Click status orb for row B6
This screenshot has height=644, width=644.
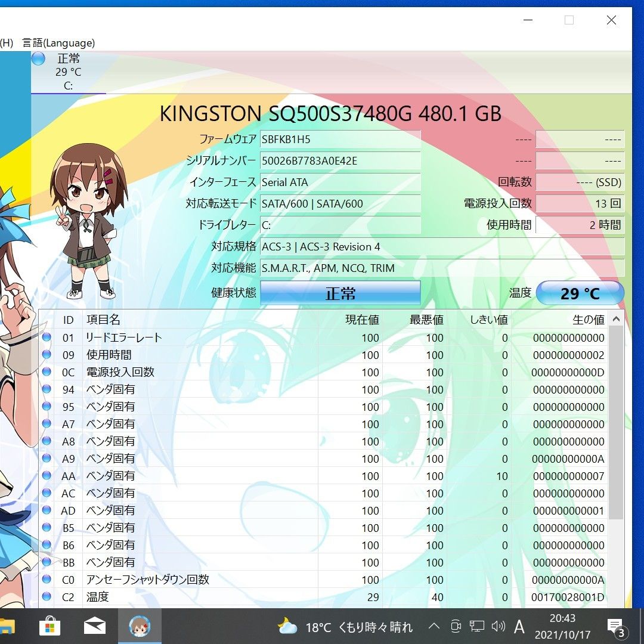[47, 544]
